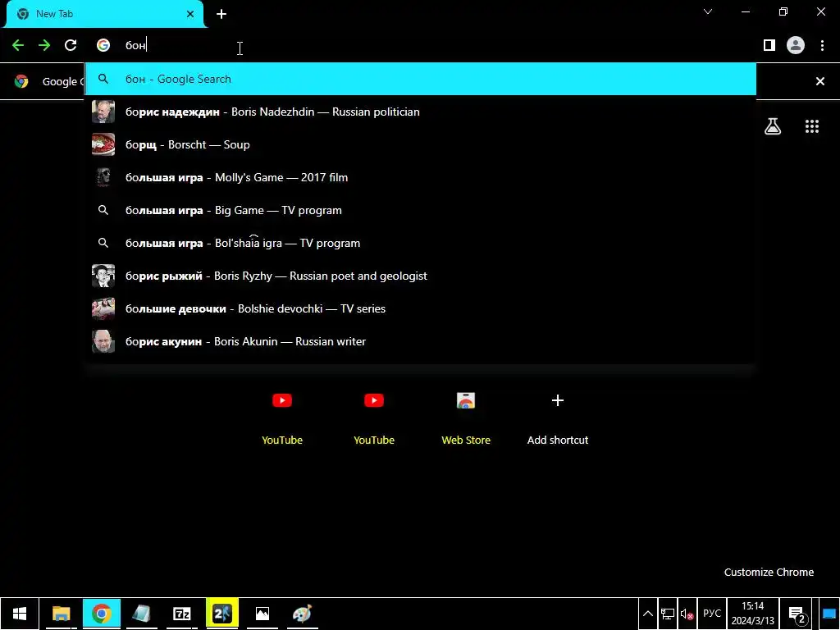
Task: Pick the Molly's Game 2017 film suggestion
Action: [x=421, y=177]
